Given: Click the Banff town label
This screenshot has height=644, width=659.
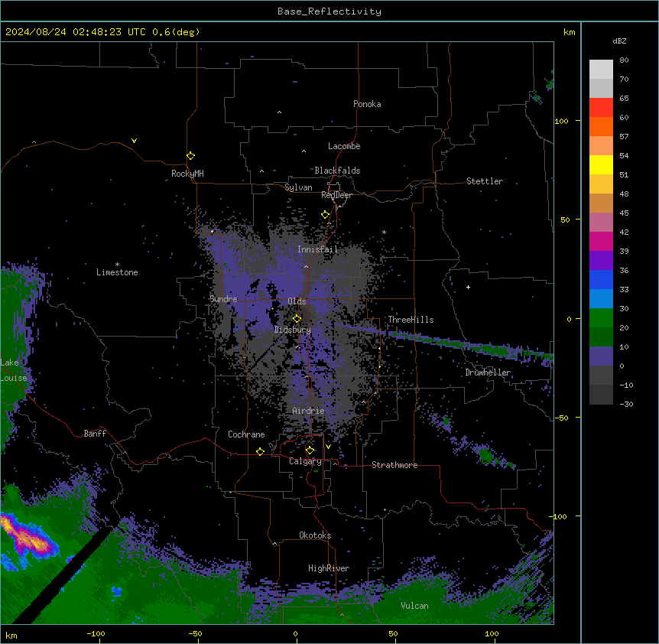Looking at the screenshot, I should [95, 434].
